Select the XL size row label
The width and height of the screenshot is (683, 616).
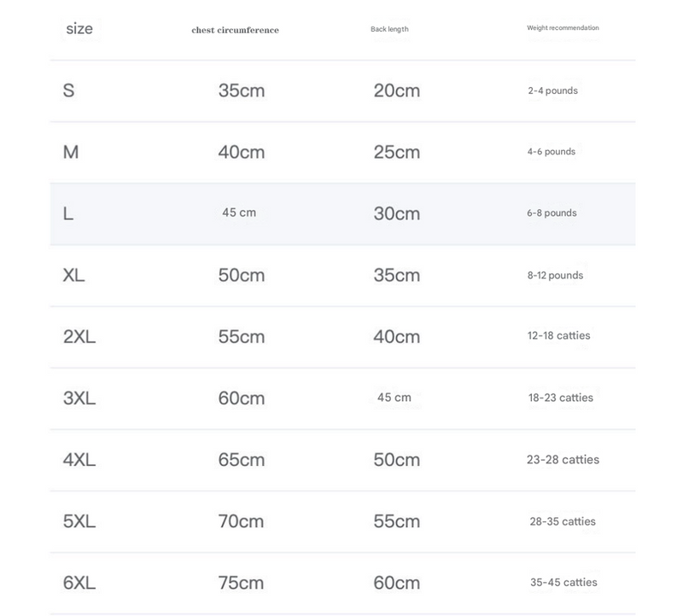74,275
